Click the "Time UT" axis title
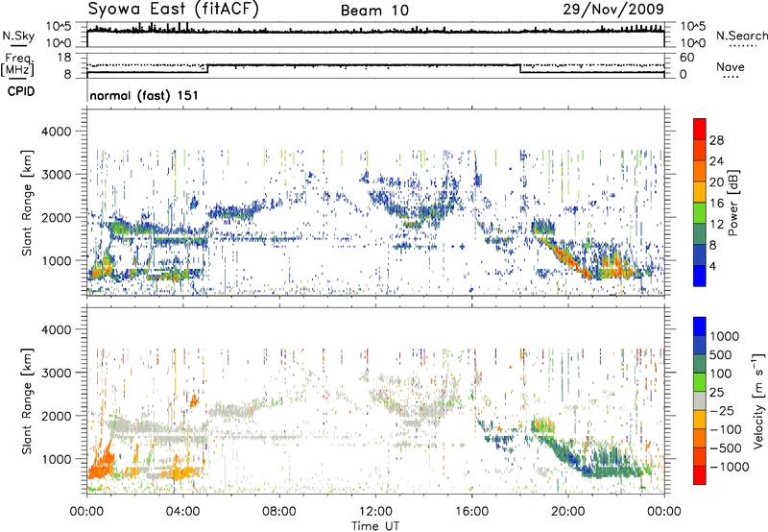This screenshot has width=768, height=532. pos(375,526)
